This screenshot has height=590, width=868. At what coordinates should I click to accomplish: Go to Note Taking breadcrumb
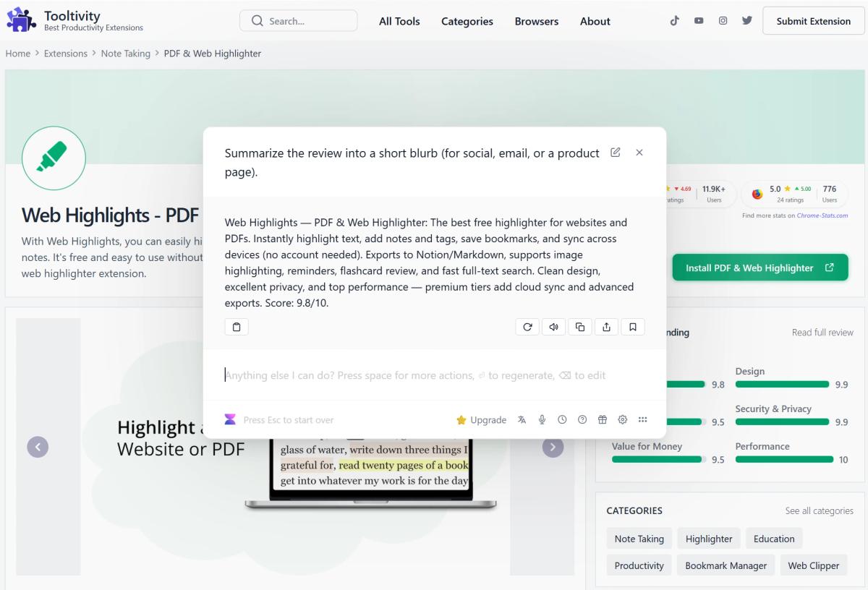point(126,54)
